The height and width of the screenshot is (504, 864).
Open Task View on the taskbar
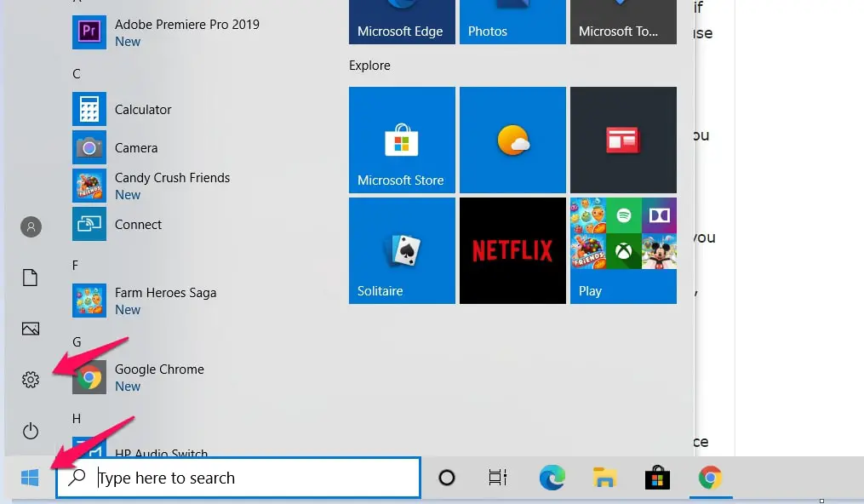click(x=498, y=478)
